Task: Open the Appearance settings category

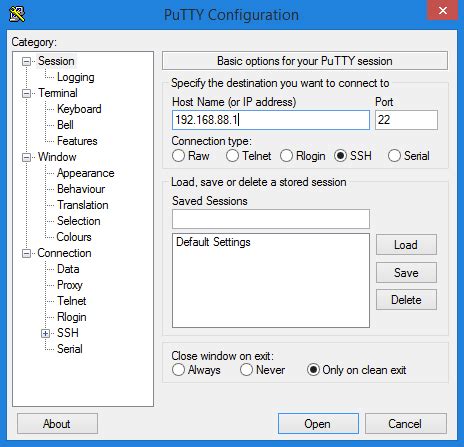Action: [x=85, y=173]
